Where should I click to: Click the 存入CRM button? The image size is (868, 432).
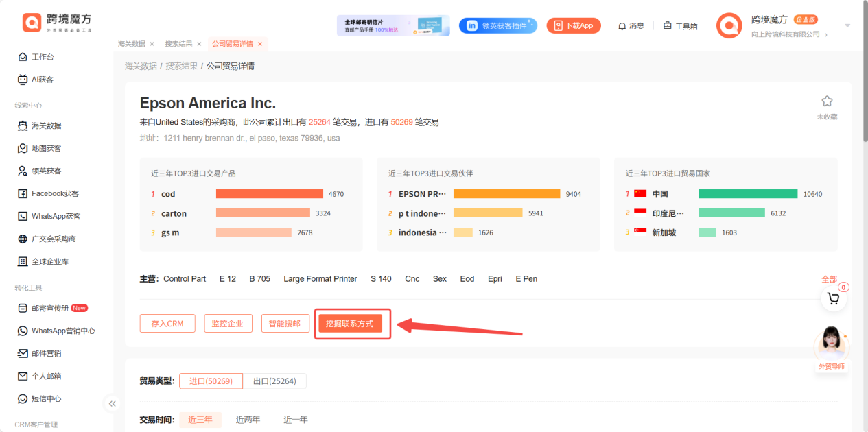[167, 324]
